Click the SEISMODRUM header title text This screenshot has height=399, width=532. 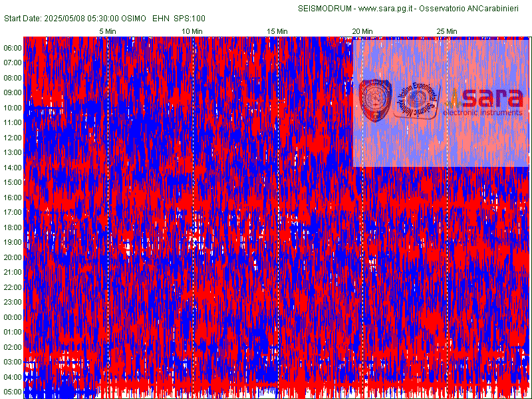pyautogui.click(x=408, y=9)
